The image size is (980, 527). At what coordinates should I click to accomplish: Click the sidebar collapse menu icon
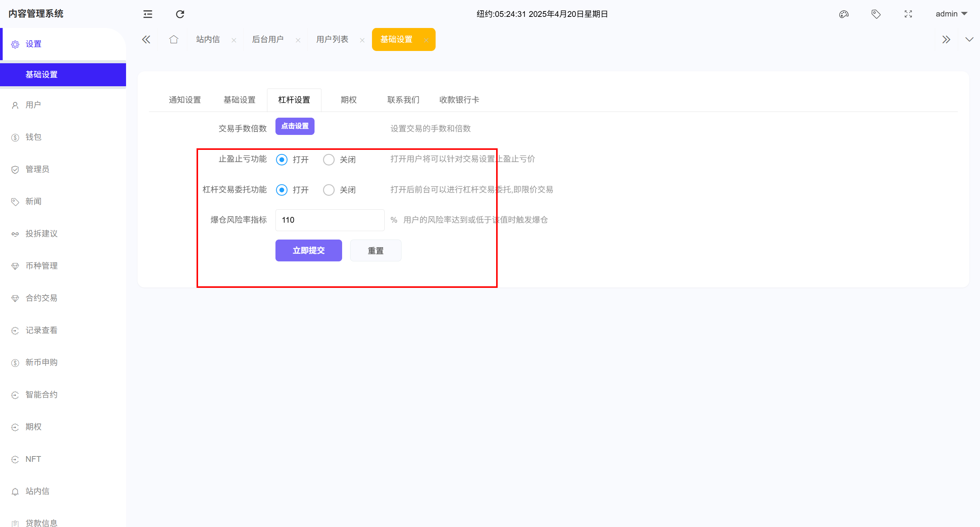[x=147, y=14]
